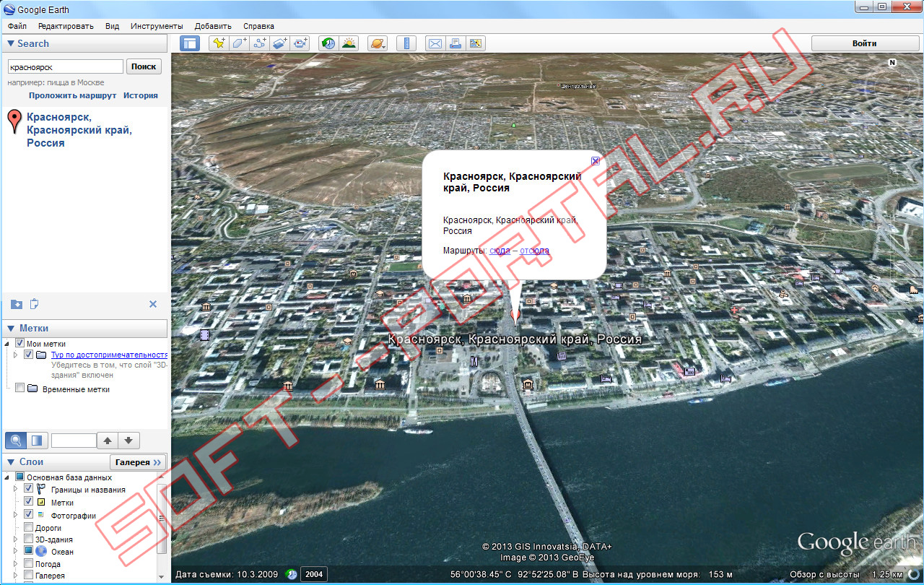Viewport: 924px width, 585px height.
Task: Click the Places search text field
Action: pos(73,440)
